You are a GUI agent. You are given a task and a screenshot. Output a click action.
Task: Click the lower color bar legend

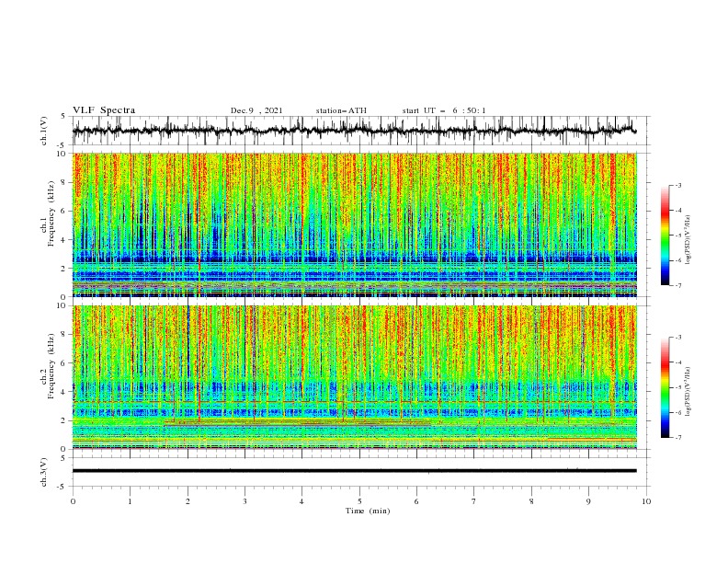(665, 387)
